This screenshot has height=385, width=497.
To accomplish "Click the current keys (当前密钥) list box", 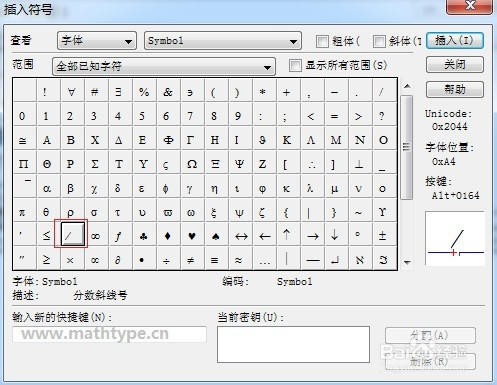I will tap(293, 344).
